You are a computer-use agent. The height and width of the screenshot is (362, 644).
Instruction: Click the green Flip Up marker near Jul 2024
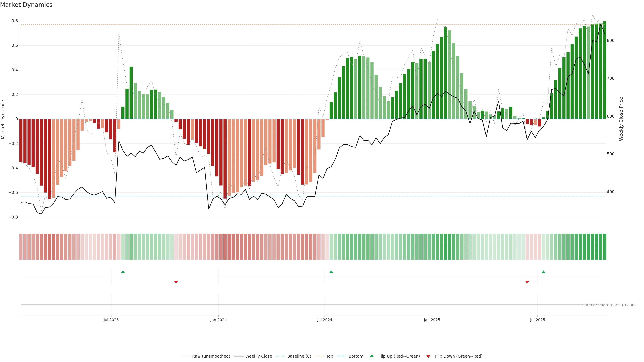tap(331, 272)
